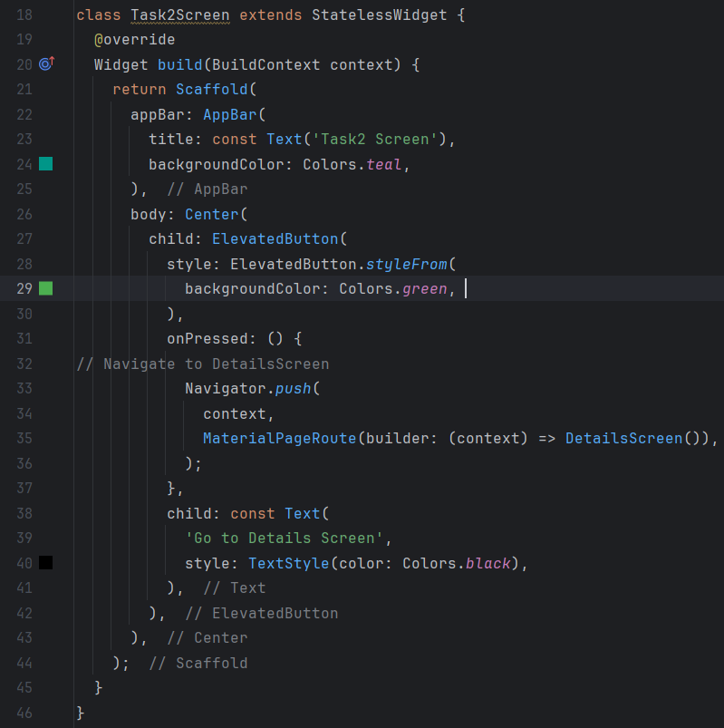The height and width of the screenshot is (728, 724).
Task: Click the Navigator.push call
Action: tap(248, 389)
